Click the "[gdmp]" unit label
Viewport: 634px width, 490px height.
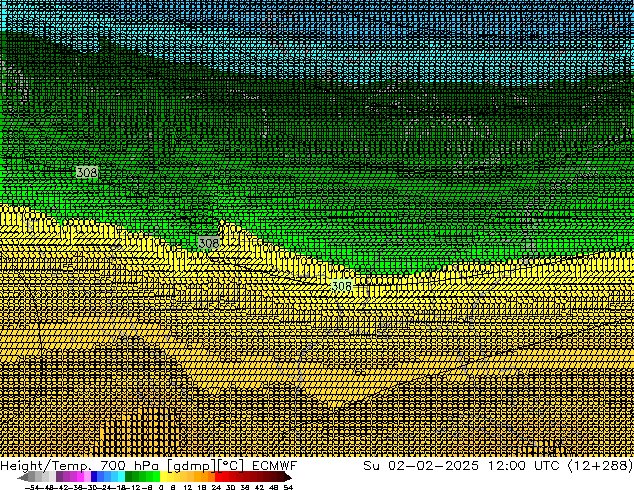(190, 466)
